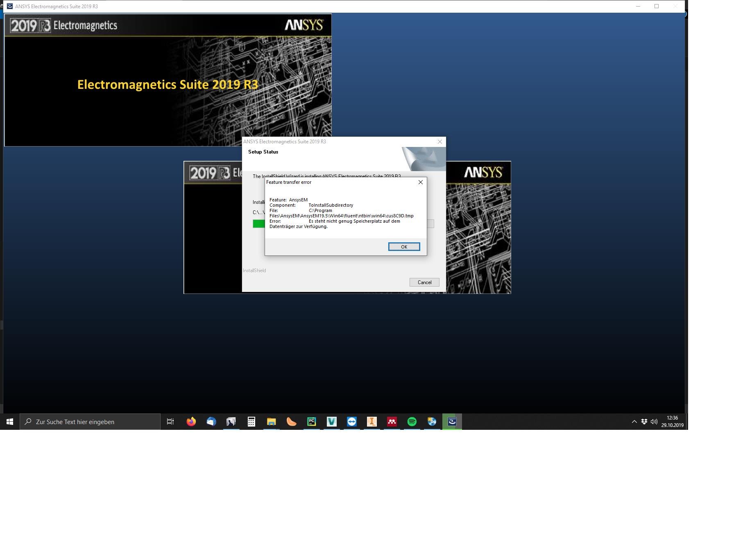This screenshot has width=752, height=560.
Task: Open the clock and date flyout
Action: [672, 422]
